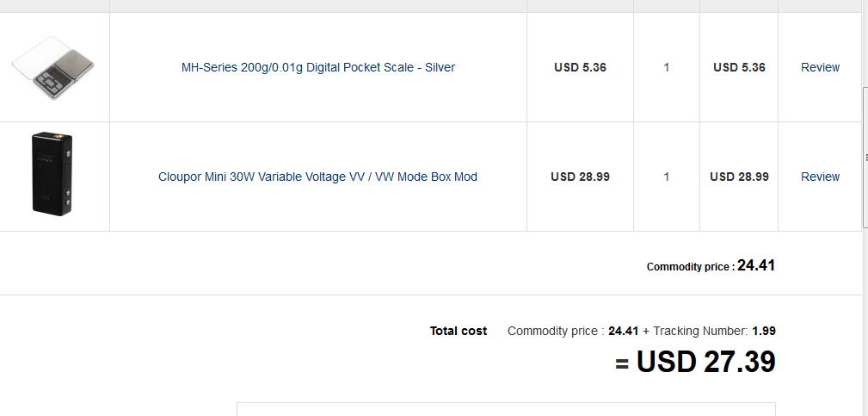Click the quantity of the pocket scale
Image resolution: width=868 pixels, height=416 pixels.
coord(667,67)
